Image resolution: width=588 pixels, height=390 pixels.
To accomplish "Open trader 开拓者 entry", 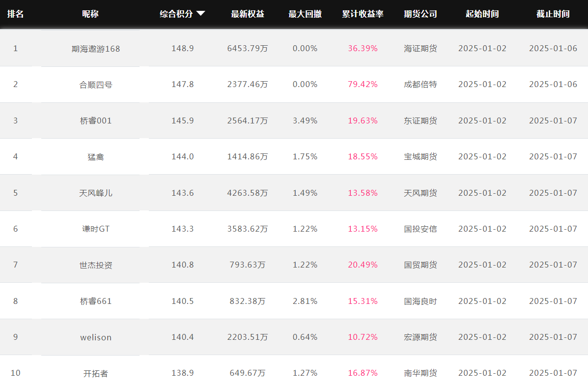I will click(x=96, y=373).
